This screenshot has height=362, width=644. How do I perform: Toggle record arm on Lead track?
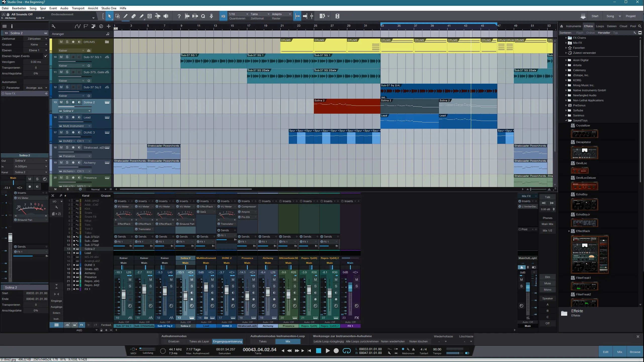(x=73, y=117)
